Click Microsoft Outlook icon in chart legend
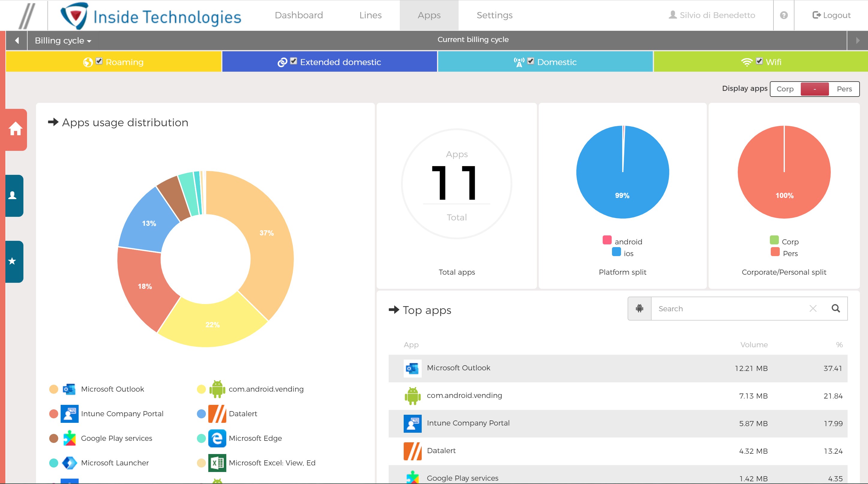The width and height of the screenshot is (868, 484). pos(69,389)
